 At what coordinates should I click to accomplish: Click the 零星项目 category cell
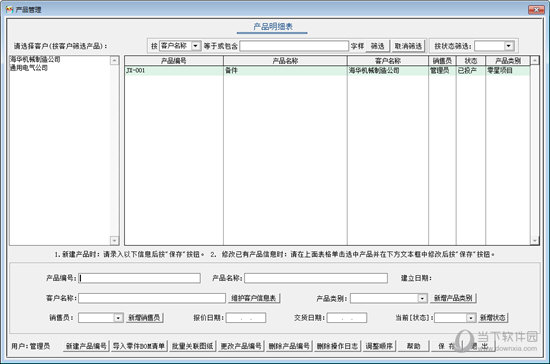[508, 70]
